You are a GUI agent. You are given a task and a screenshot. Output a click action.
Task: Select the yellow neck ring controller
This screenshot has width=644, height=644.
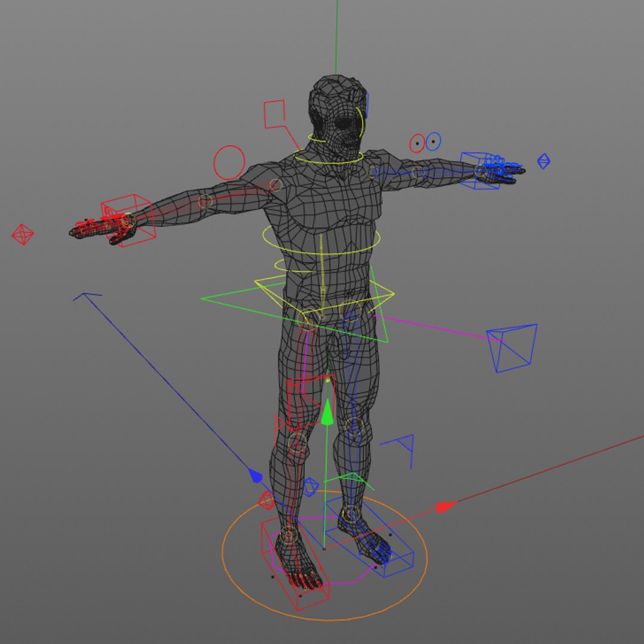tap(328, 157)
